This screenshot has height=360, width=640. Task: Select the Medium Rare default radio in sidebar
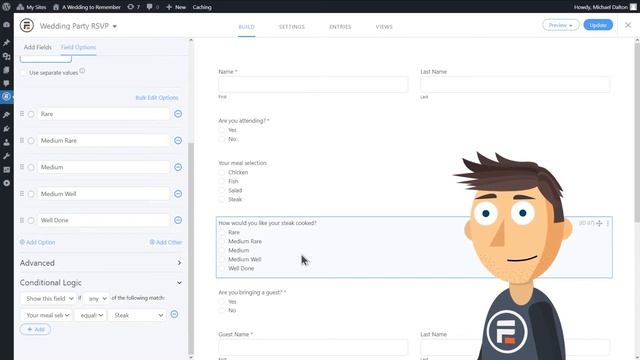tap(31, 141)
